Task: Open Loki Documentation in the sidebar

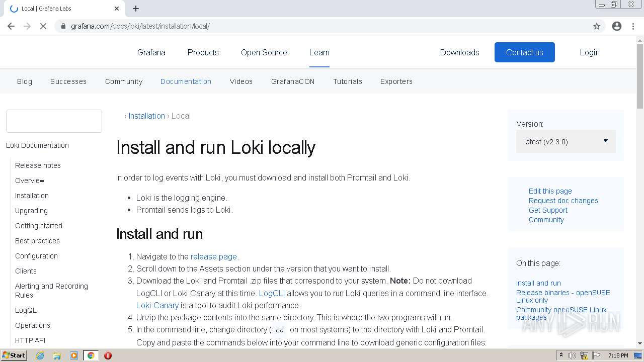Action: (x=37, y=145)
